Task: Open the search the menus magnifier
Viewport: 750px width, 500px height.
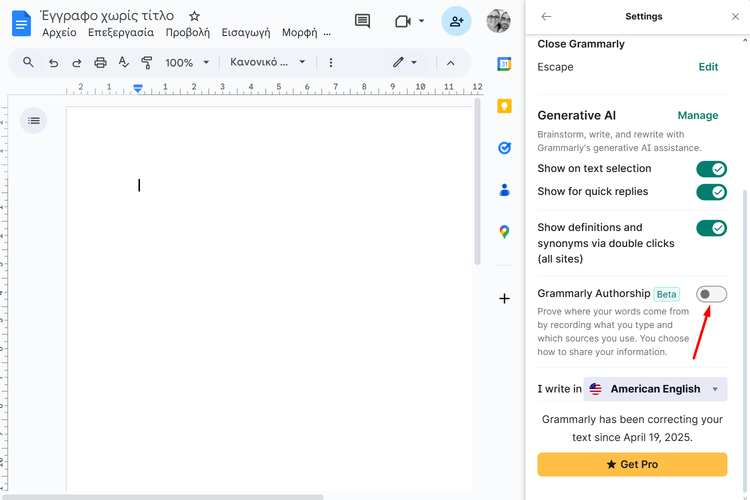Action: (28, 62)
